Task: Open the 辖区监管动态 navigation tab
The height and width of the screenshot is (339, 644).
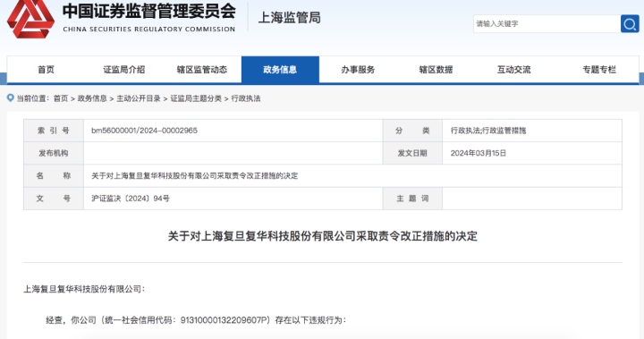Action: coord(202,70)
